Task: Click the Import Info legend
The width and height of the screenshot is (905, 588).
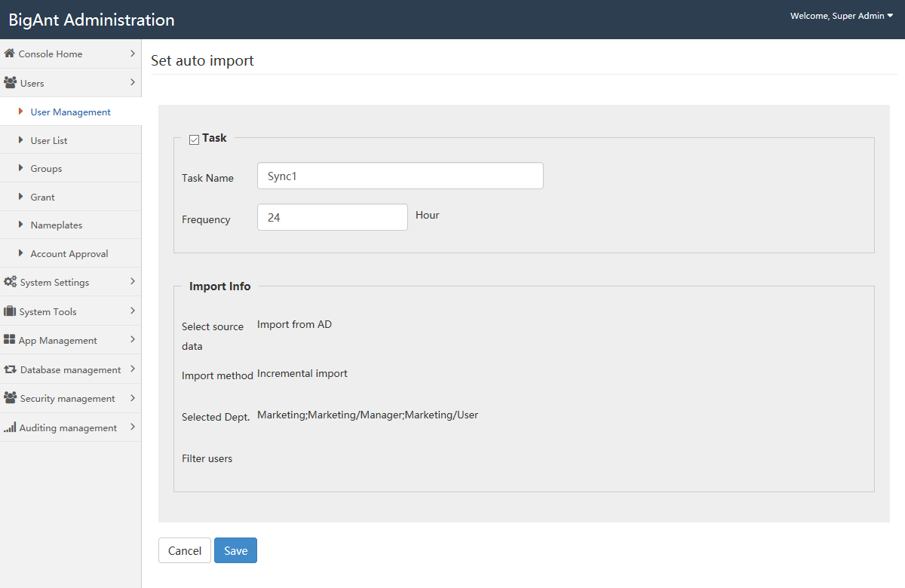Action: (x=220, y=286)
